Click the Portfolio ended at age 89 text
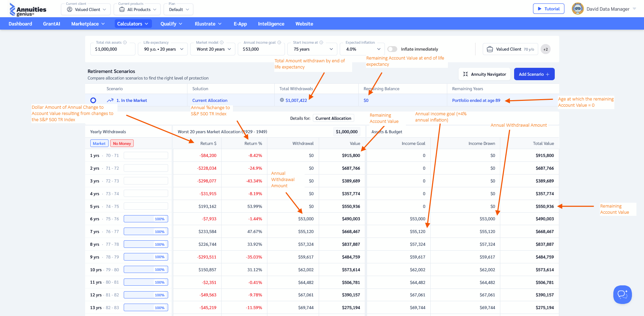This screenshot has height=316, width=644. 476,101
